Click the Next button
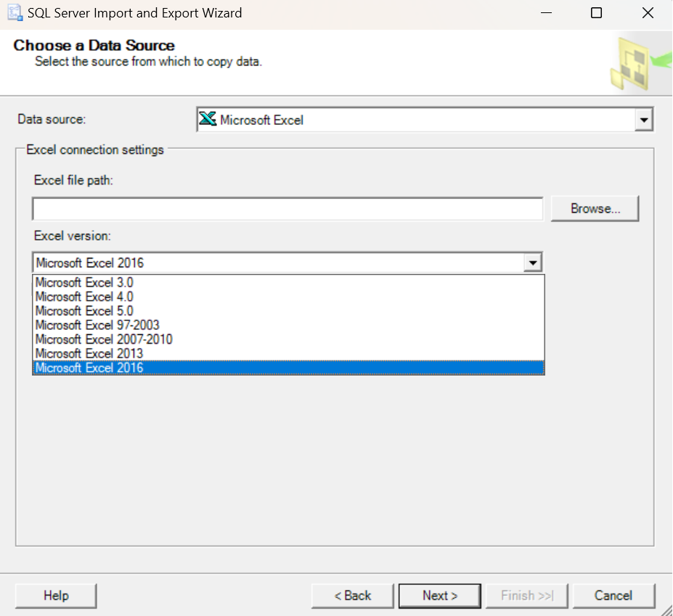Image resolution: width=673 pixels, height=616 pixels. point(439,595)
